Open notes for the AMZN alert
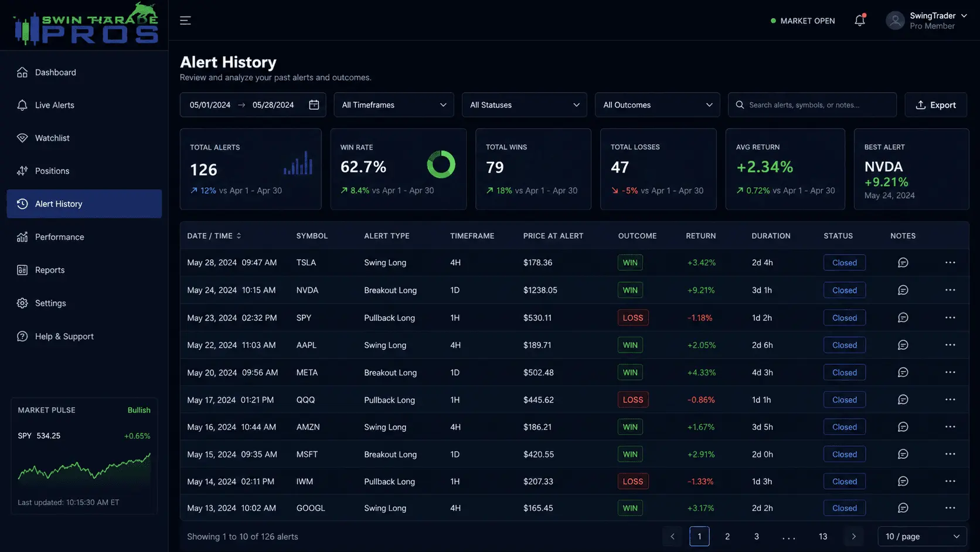 click(903, 427)
